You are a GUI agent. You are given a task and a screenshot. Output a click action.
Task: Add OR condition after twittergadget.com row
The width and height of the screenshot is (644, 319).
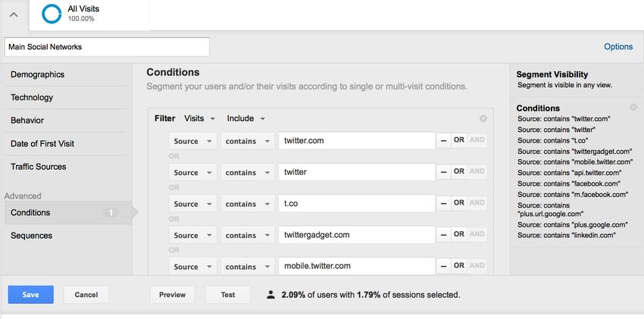[459, 234]
